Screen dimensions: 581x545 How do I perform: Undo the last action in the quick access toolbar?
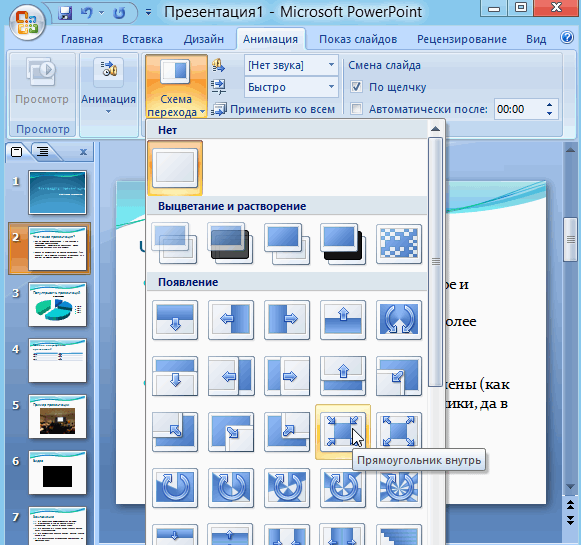tap(87, 13)
